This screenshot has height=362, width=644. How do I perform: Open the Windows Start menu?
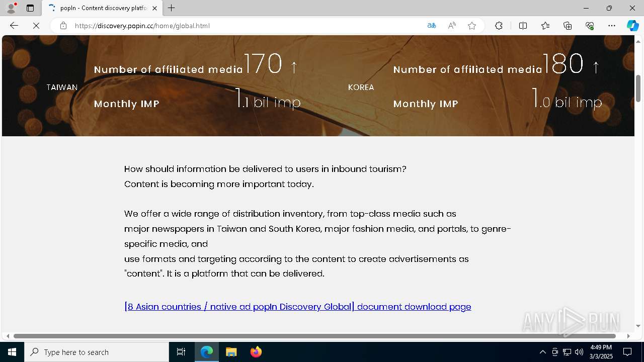tap(12, 352)
